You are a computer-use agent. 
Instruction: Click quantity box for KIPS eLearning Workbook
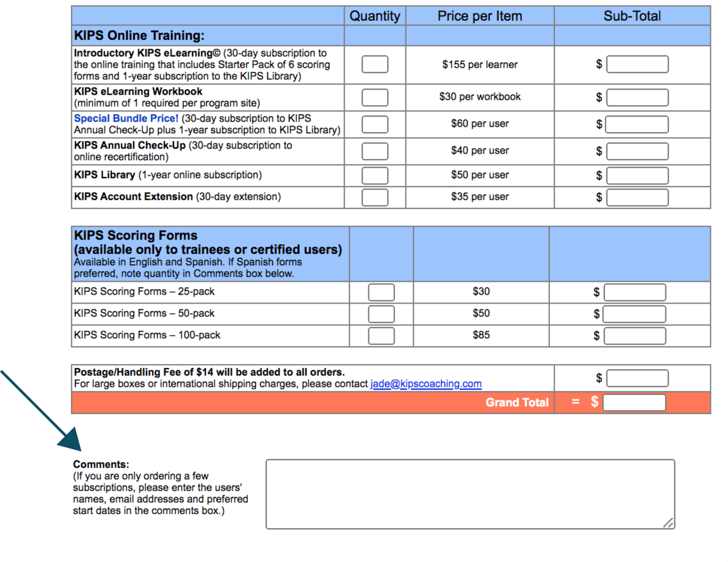[x=375, y=97]
